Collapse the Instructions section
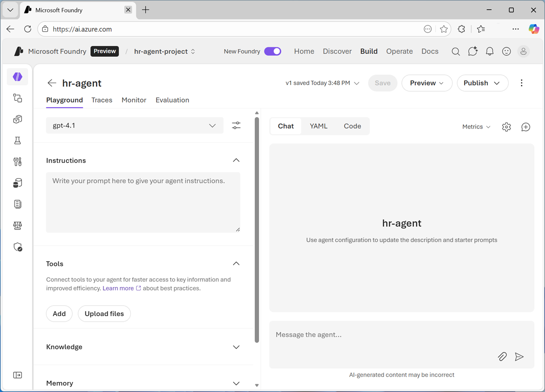545x392 pixels. pos(236,160)
